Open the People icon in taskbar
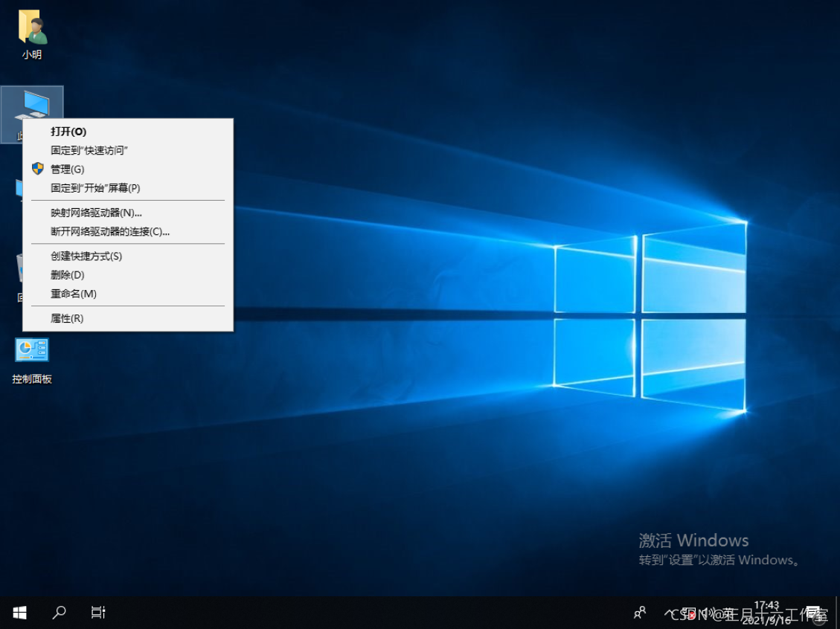The height and width of the screenshot is (629, 840). coord(640,613)
